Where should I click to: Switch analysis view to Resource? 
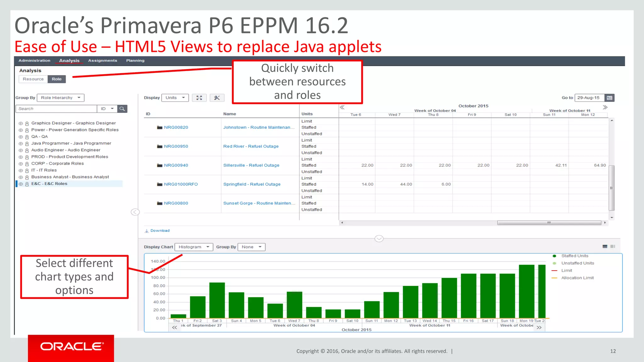click(x=33, y=79)
